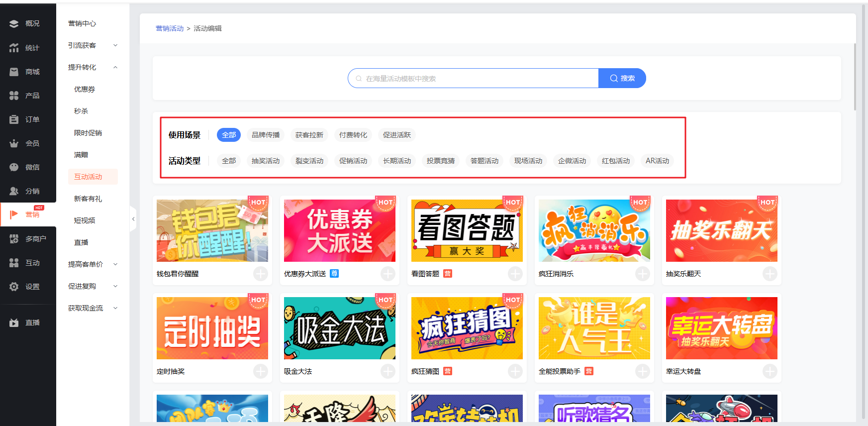
Task: Add the 幸运大转盘 template with plus icon
Action: (x=770, y=371)
